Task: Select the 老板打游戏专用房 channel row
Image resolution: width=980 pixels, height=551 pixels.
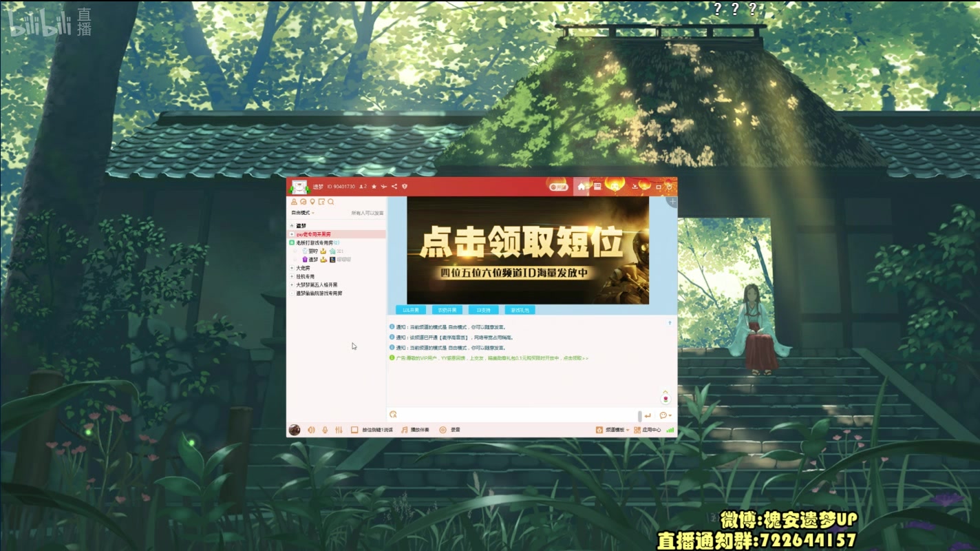Action: [337, 243]
